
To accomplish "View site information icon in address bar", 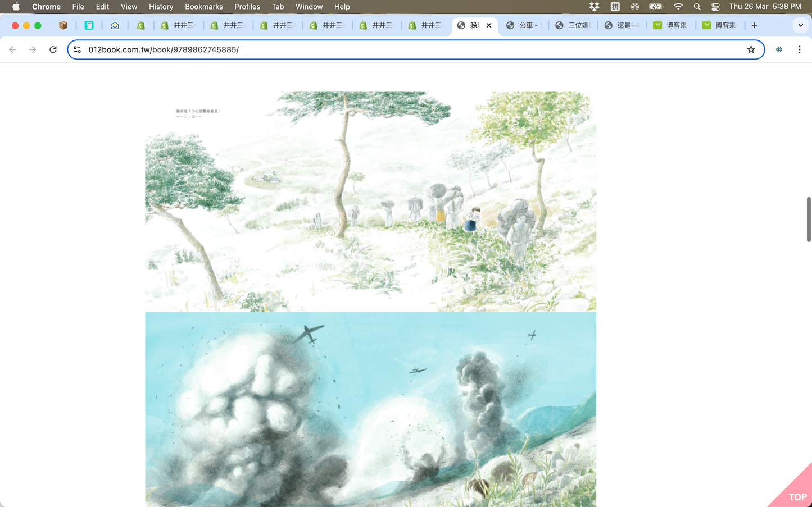I will pos(78,49).
